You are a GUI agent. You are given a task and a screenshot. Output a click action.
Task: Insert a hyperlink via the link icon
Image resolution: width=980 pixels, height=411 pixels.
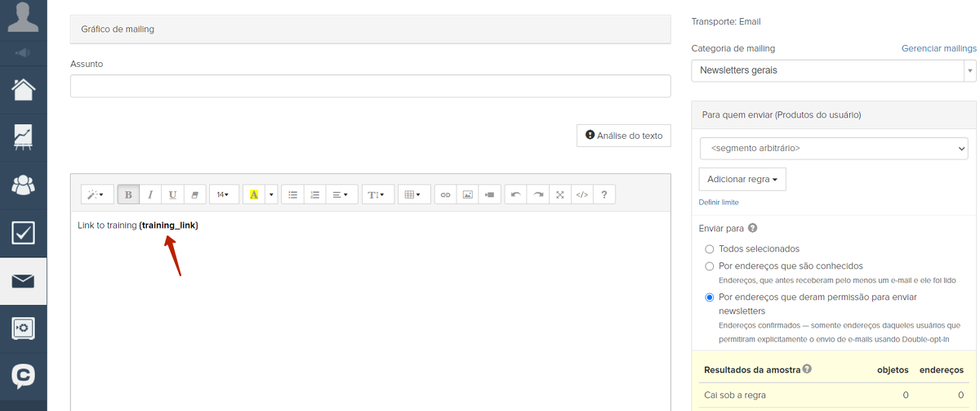[x=445, y=194]
